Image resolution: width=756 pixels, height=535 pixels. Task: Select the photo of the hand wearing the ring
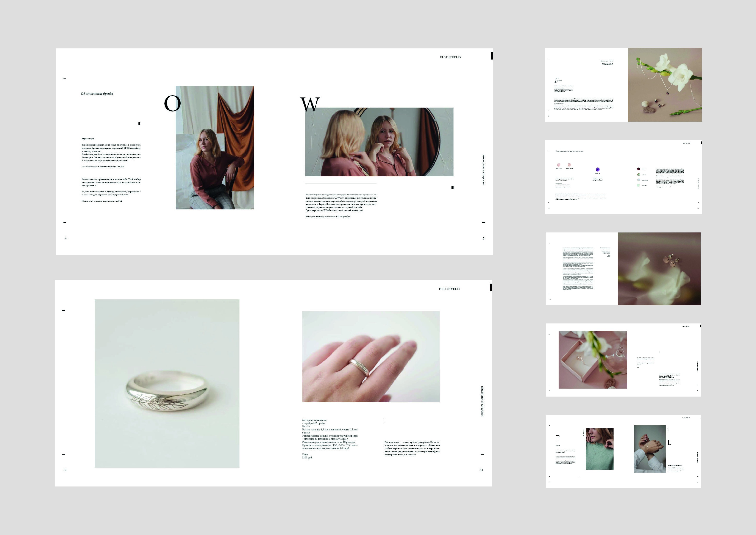[371, 356]
